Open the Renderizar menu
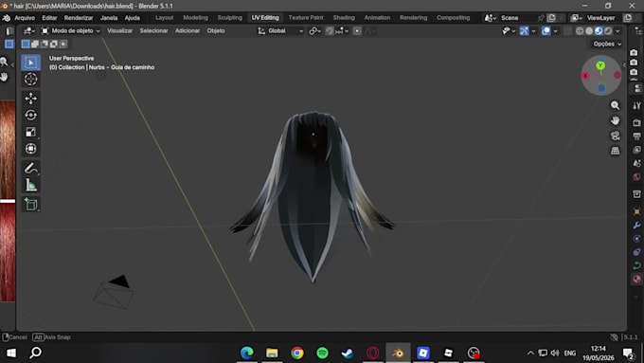The height and width of the screenshot is (363, 644). point(79,18)
